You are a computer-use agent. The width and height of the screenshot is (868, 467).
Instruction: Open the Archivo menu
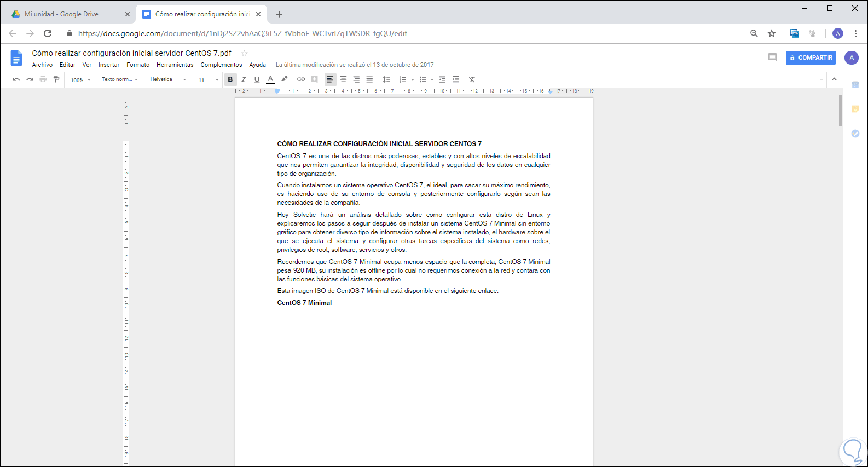(x=42, y=65)
